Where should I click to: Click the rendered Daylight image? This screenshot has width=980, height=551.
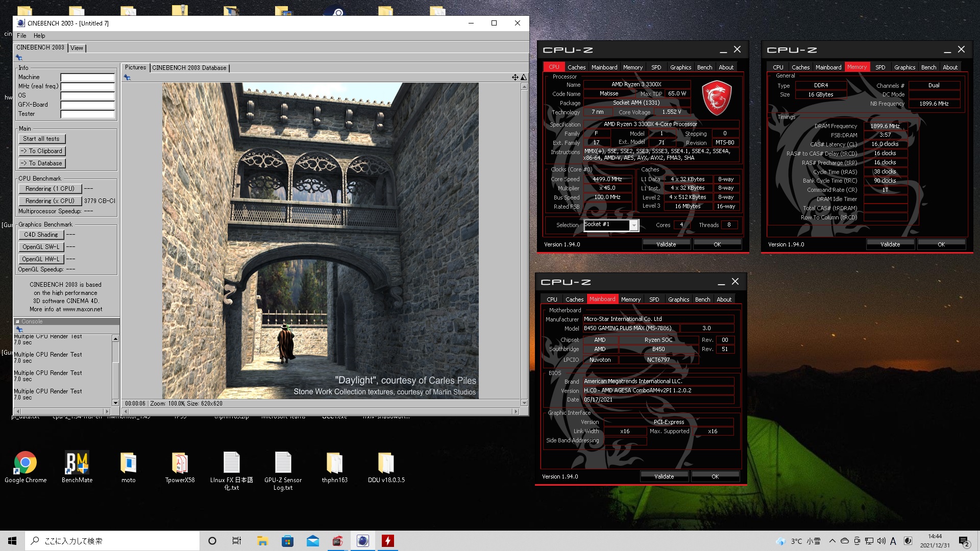[x=321, y=241]
